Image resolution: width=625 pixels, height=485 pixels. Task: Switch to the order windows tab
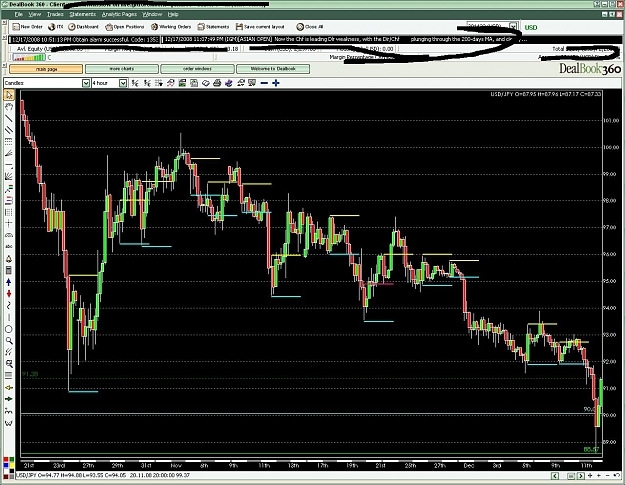[x=197, y=69]
